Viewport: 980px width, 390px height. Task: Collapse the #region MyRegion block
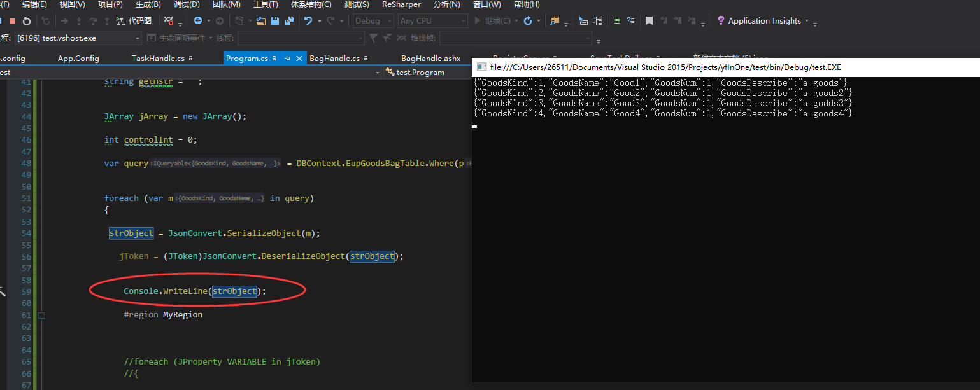point(41,315)
